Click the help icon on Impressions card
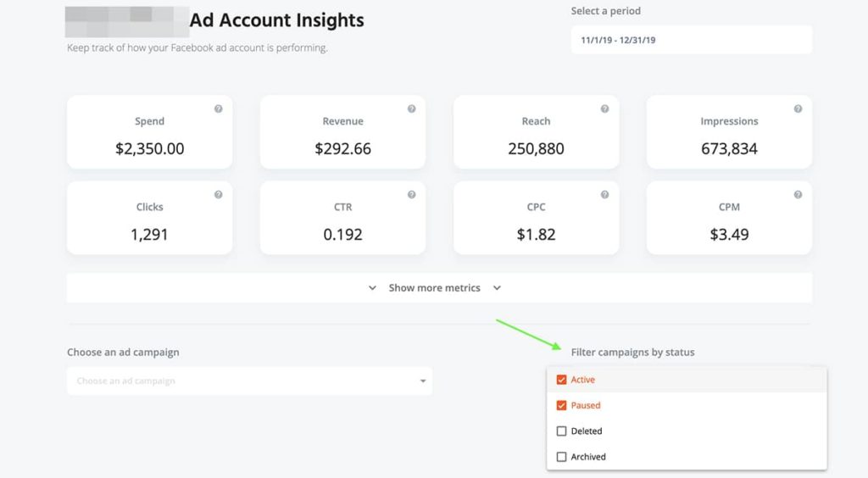Image resolution: width=868 pixels, height=478 pixels. pos(798,108)
